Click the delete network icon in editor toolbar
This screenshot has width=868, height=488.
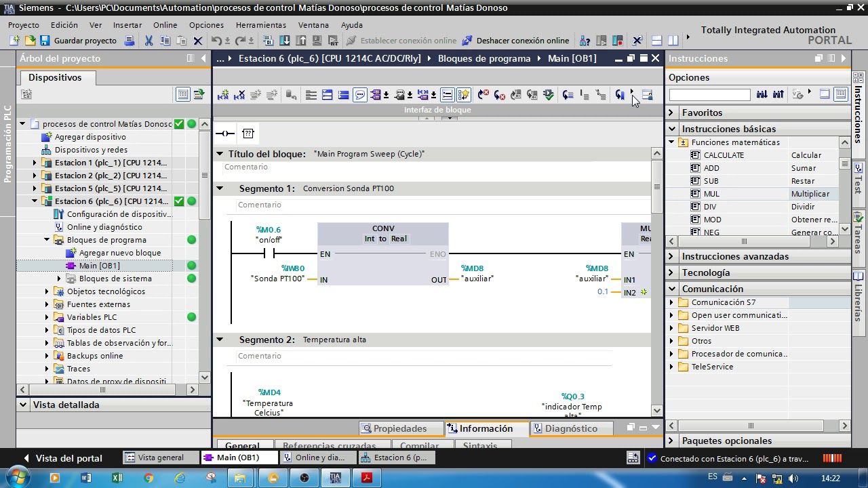click(239, 95)
